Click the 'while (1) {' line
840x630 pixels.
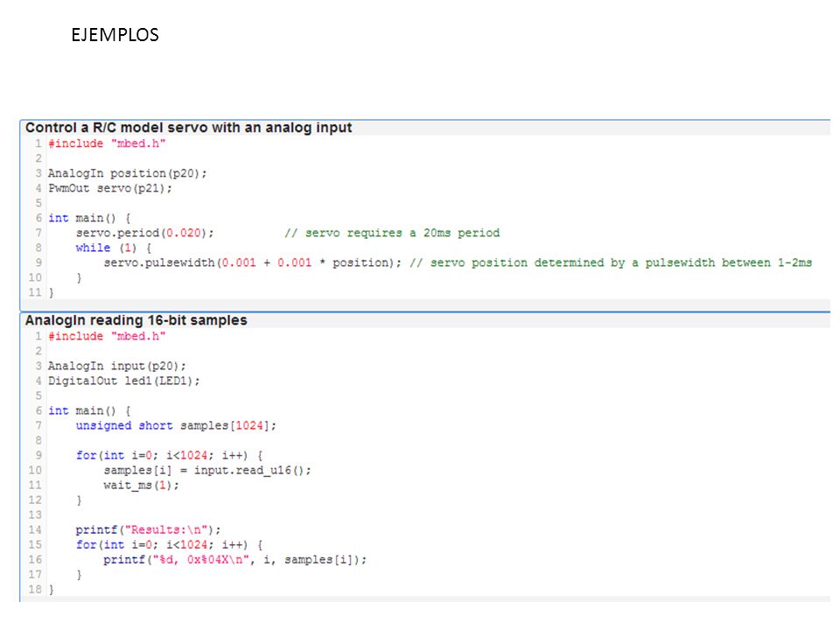pyautogui.click(x=114, y=248)
